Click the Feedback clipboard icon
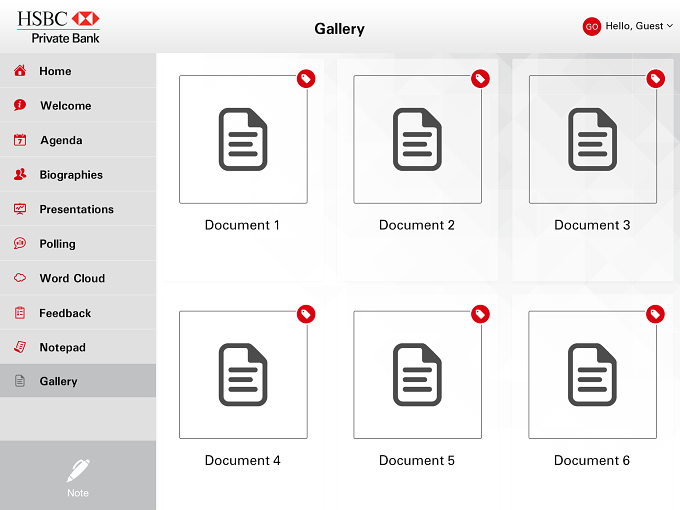 coord(20,313)
